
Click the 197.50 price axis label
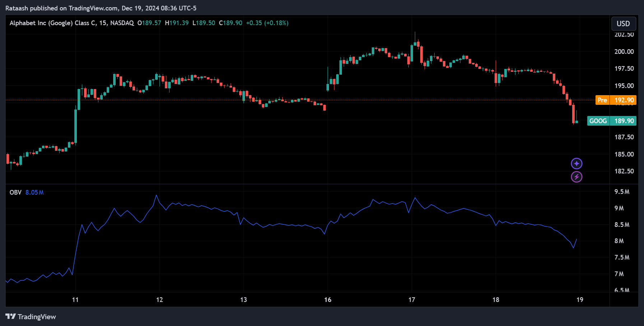624,69
